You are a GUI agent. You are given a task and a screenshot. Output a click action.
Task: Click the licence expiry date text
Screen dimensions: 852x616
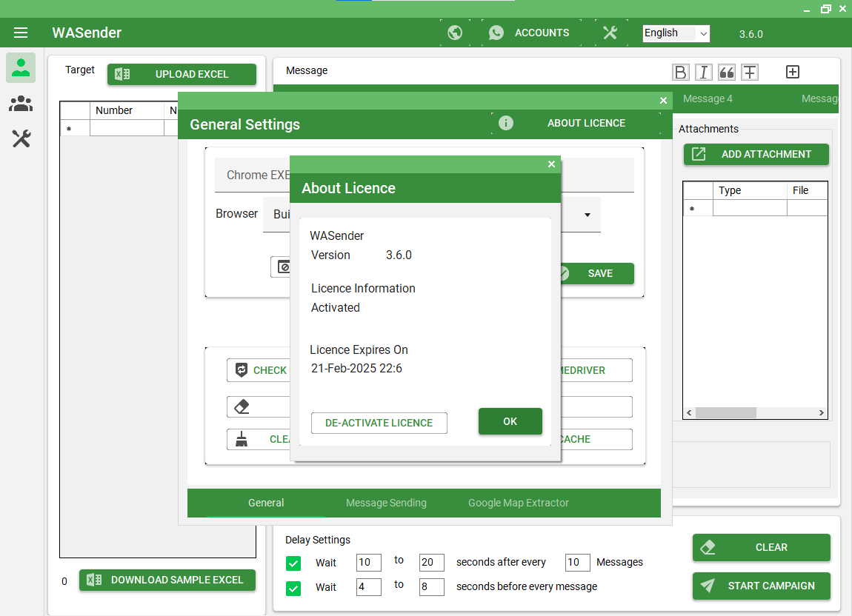(x=356, y=368)
